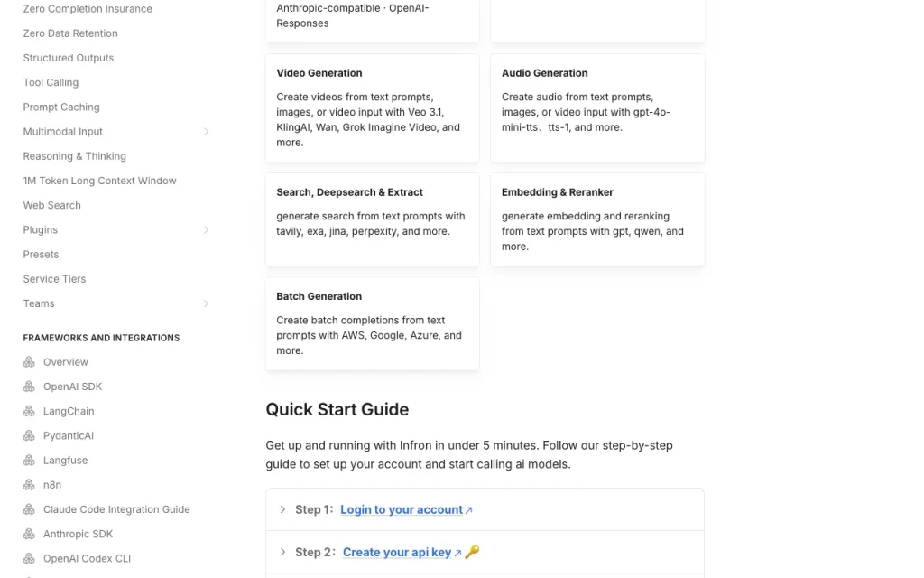Click the key emoji in Step 2

(x=472, y=552)
